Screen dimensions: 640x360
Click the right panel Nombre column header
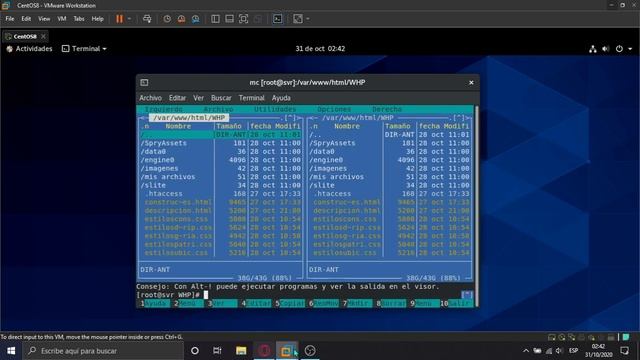coord(347,126)
